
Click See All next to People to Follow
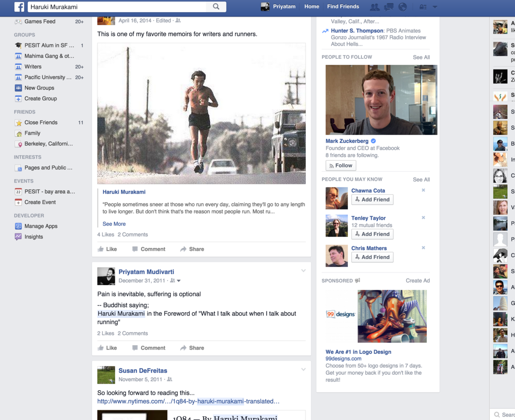422,57
